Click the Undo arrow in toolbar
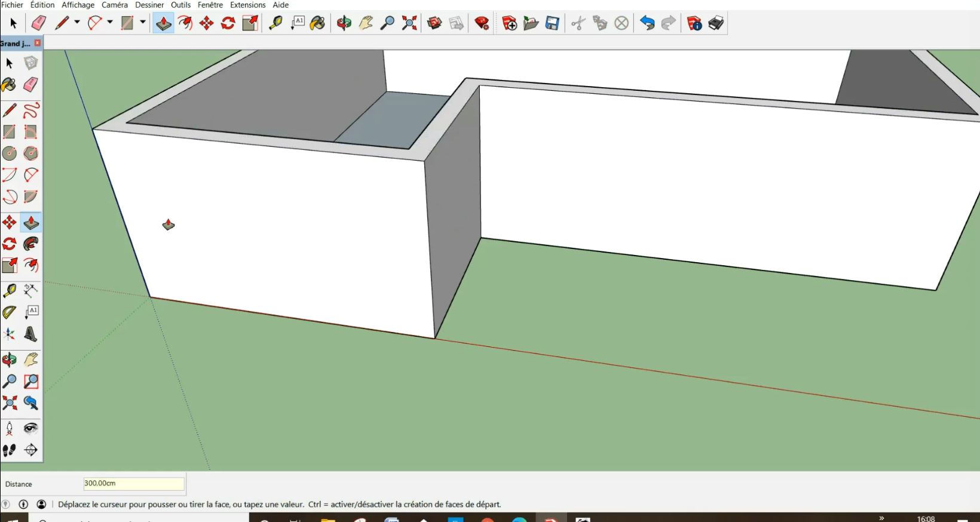The image size is (980, 522). (647, 23)
